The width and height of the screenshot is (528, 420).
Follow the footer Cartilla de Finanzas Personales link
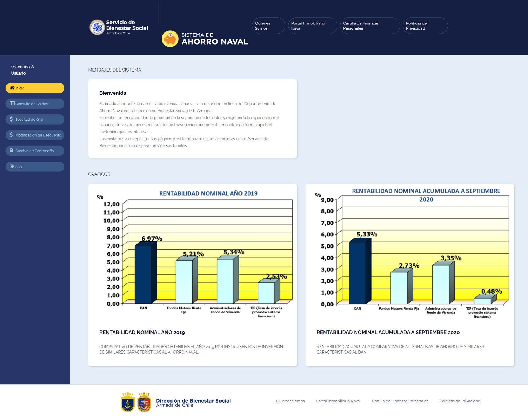pos(400,401)
